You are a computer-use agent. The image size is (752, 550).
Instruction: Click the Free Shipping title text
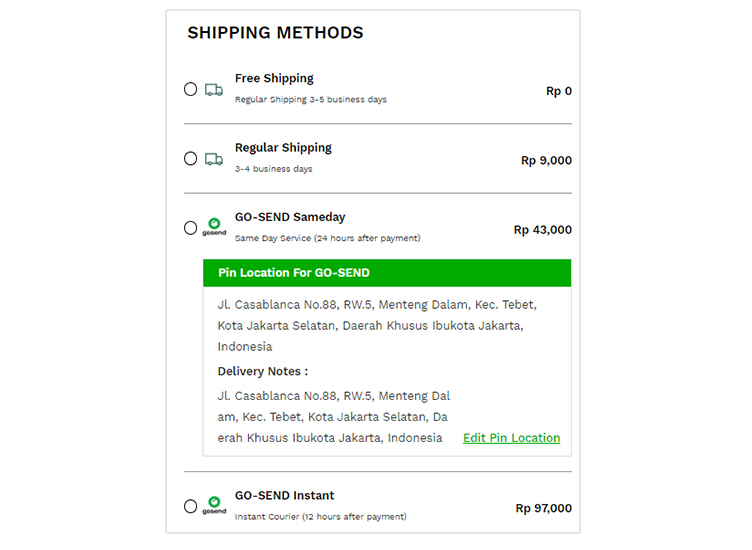(x=274, y=78)
